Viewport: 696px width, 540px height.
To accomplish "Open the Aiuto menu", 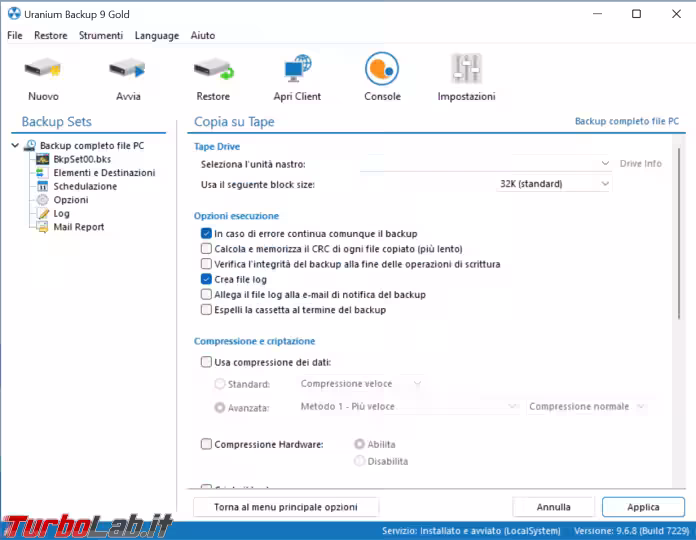I will pos(203,35).
